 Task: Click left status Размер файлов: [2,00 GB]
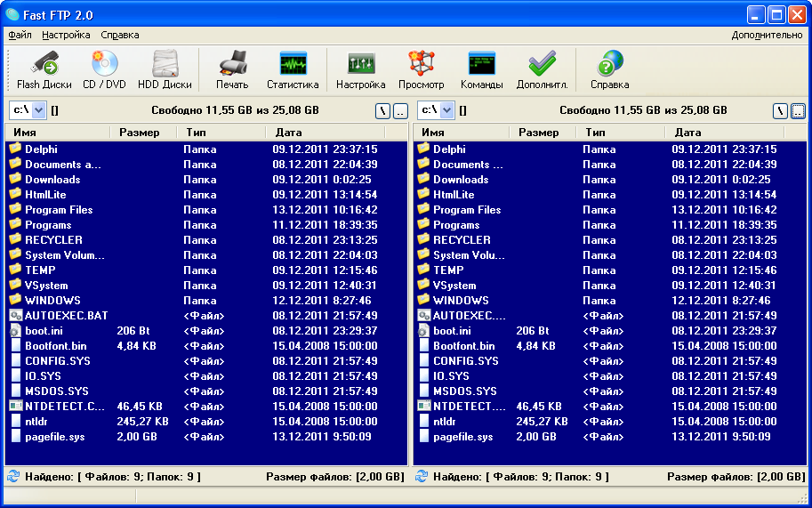[x=335, y=476]
